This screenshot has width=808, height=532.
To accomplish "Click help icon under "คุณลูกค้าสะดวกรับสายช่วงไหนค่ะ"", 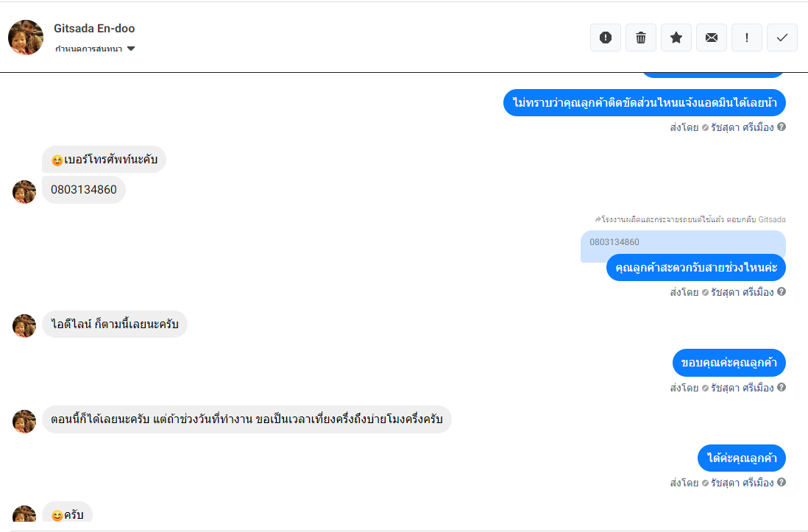I will (x=782, y=291).
